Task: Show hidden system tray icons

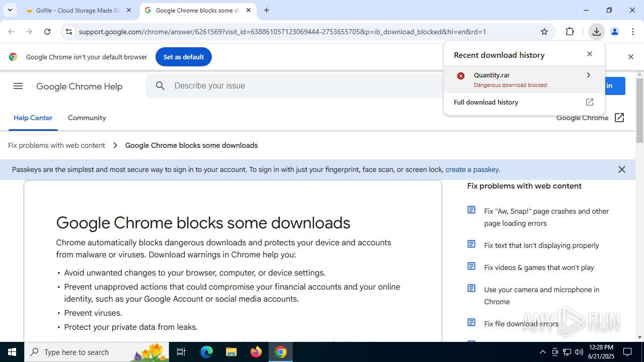Action: pyautogui.click(x=542, y=352)
